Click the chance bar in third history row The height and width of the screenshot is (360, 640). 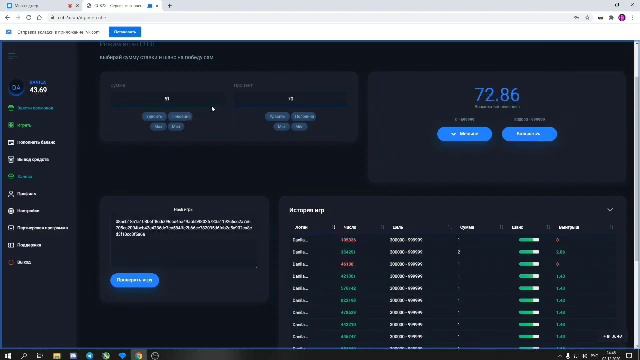tap(529, 264)
